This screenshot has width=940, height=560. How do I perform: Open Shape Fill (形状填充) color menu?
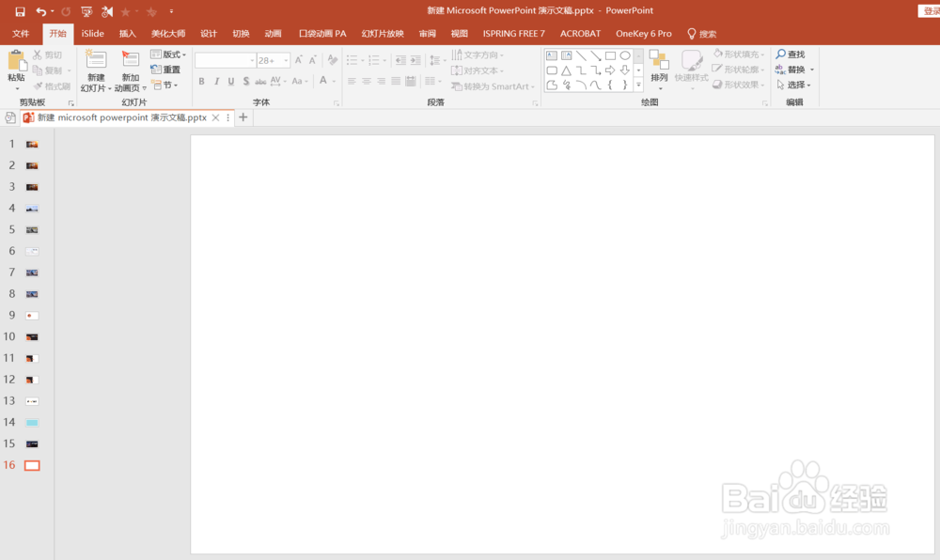(x=739, y=54)
